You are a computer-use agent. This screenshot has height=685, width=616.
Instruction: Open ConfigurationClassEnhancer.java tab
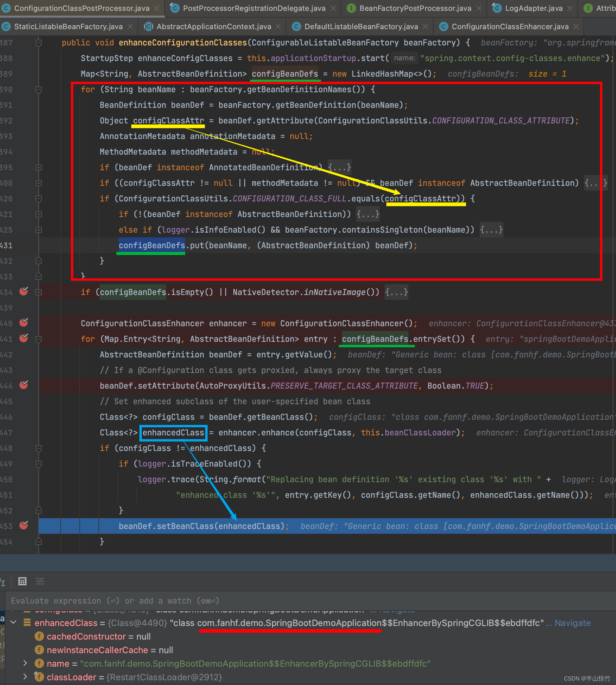coord(510,26)
